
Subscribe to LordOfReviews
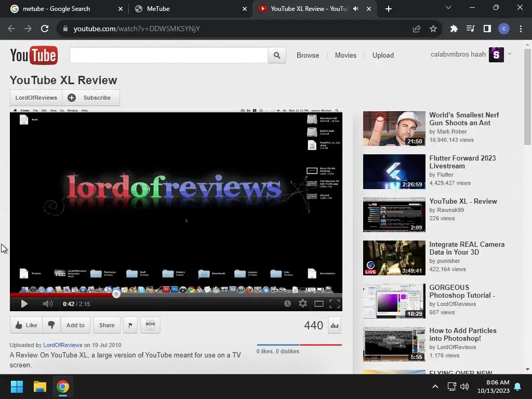click(x=91, y=98)
